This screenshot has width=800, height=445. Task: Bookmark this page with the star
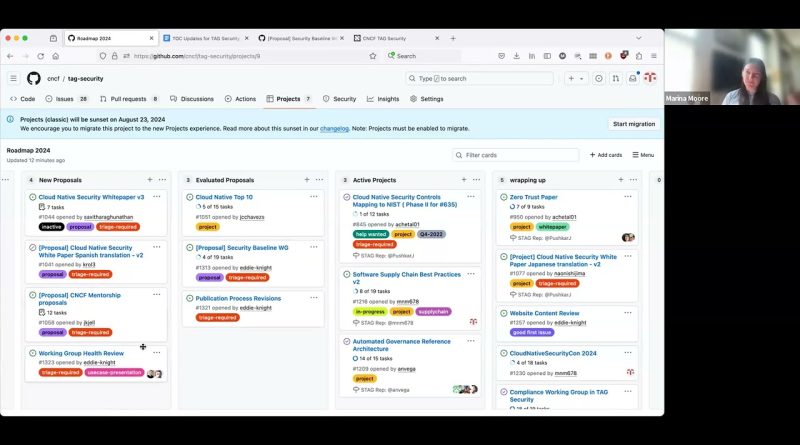click(372, 56)
